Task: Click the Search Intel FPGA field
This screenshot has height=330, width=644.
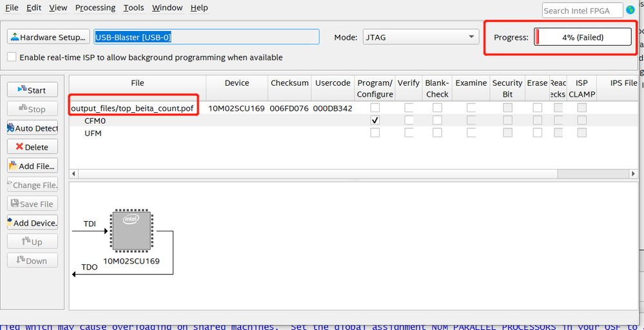Action: pyautogui.click(x=582, y=11)
